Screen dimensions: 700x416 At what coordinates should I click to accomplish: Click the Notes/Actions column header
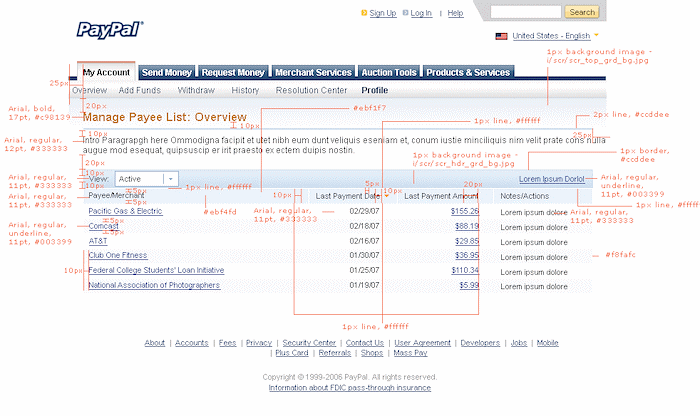tap(525, 196)
